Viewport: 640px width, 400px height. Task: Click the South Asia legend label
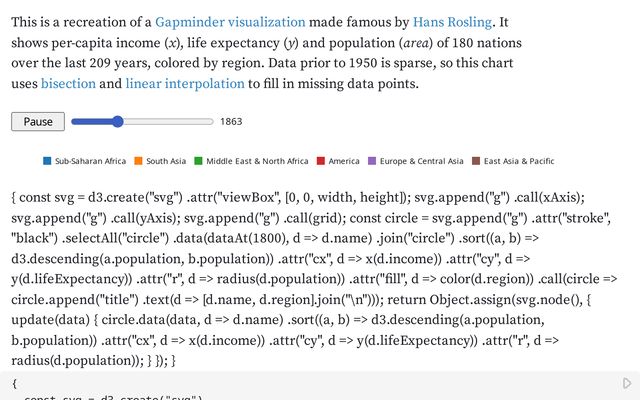166,161
